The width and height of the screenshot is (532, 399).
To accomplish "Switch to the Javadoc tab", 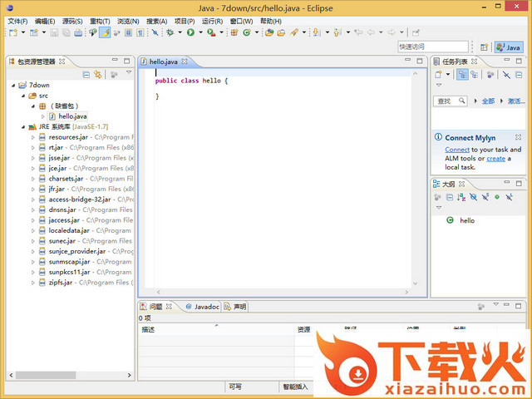I will [203, 307].
